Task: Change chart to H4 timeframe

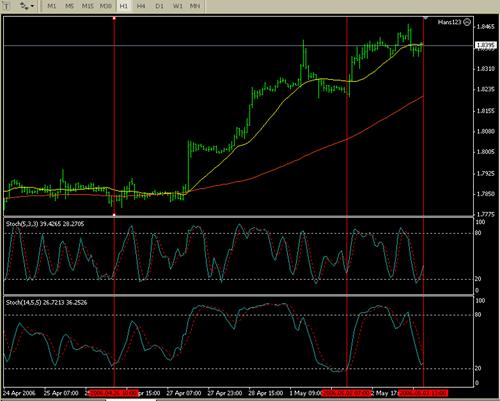Action: point(141,6)
